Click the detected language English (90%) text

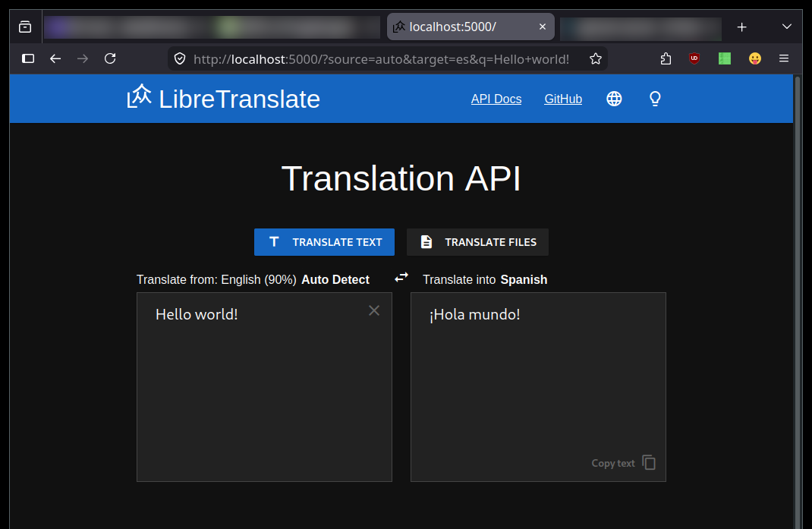259,280
